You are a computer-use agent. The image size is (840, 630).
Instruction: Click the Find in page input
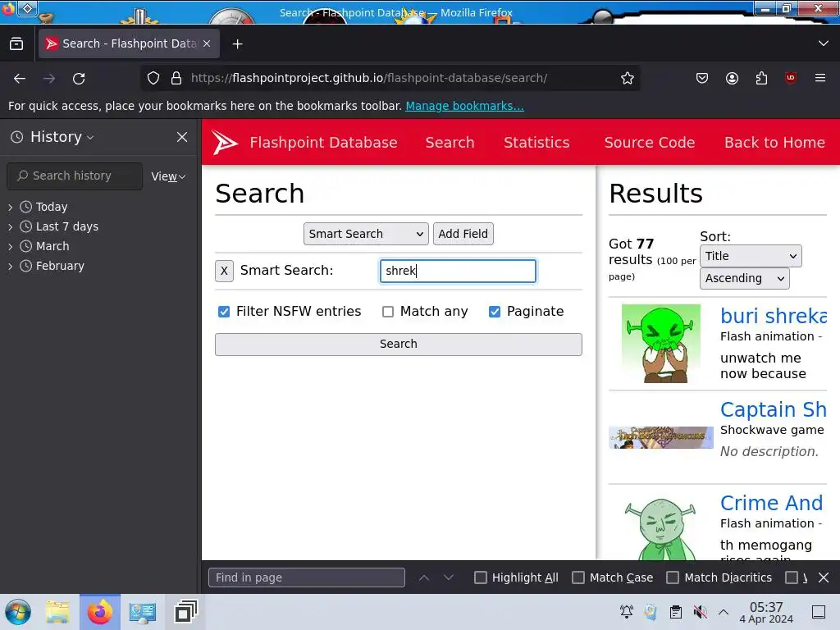(307, 577)
